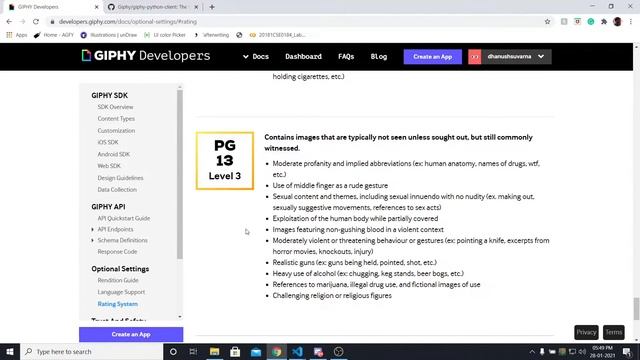Open the Windows Start menu
640x360 pixels.
point(10,351)
